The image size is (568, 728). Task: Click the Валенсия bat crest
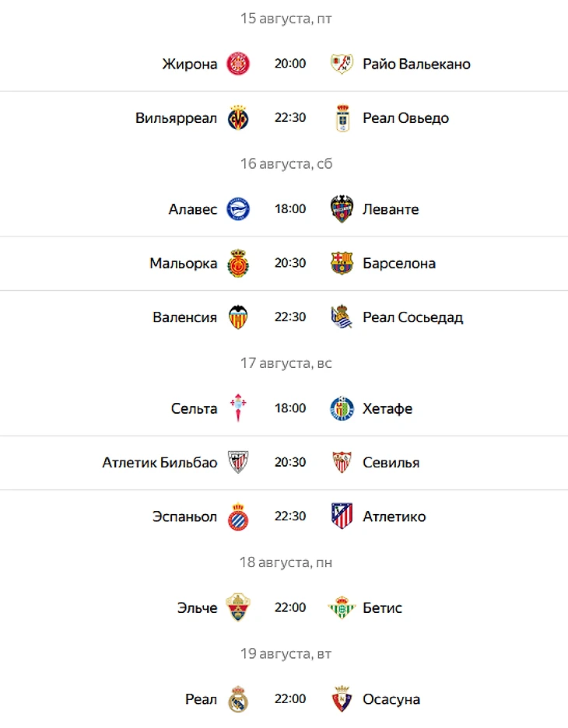[x=237, y=317]
